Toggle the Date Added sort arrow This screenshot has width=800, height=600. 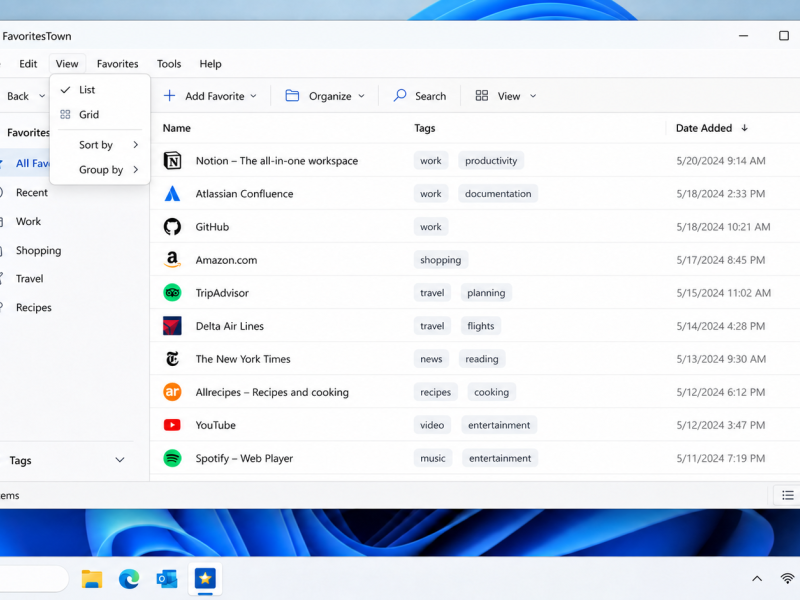tap(744, 128)
